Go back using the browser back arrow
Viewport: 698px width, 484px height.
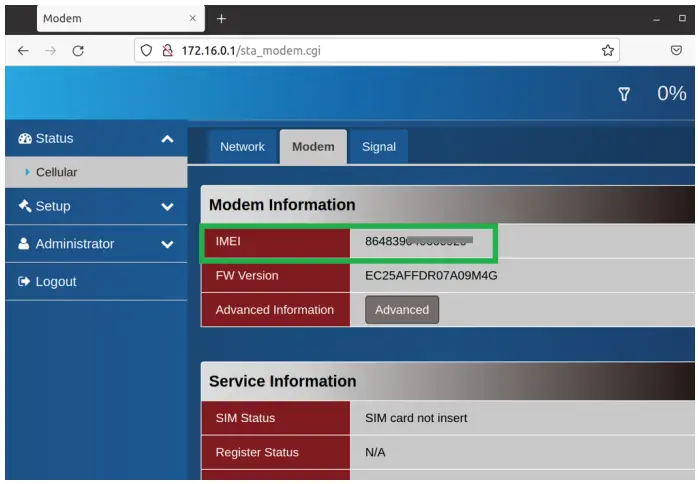point(23,51)
